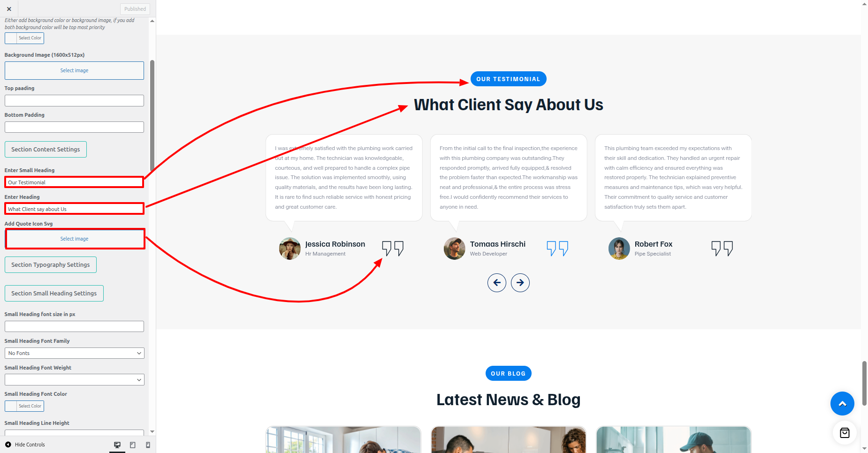
Task: Switch to mobile preview icon
Action: (148, 445)
